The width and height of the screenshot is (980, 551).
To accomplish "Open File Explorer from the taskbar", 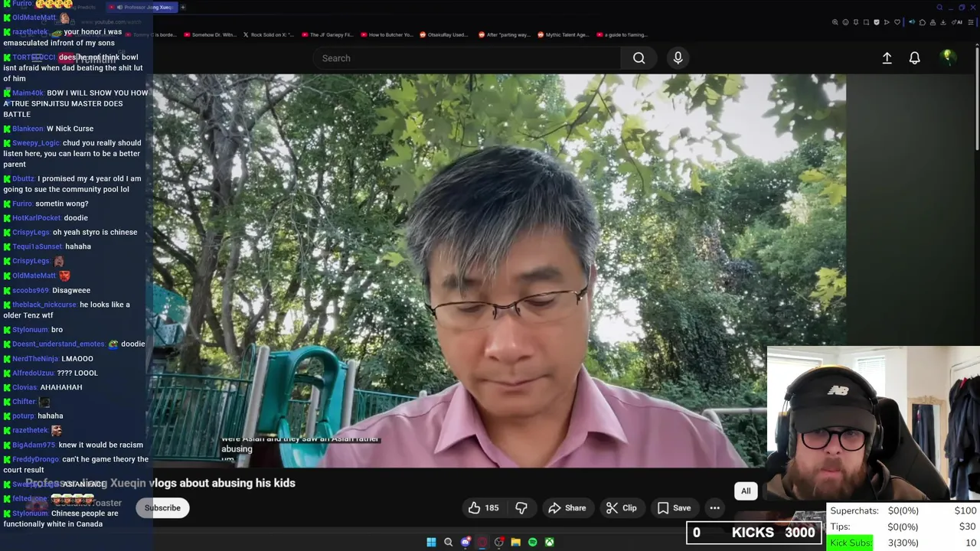I will point(515,542).
